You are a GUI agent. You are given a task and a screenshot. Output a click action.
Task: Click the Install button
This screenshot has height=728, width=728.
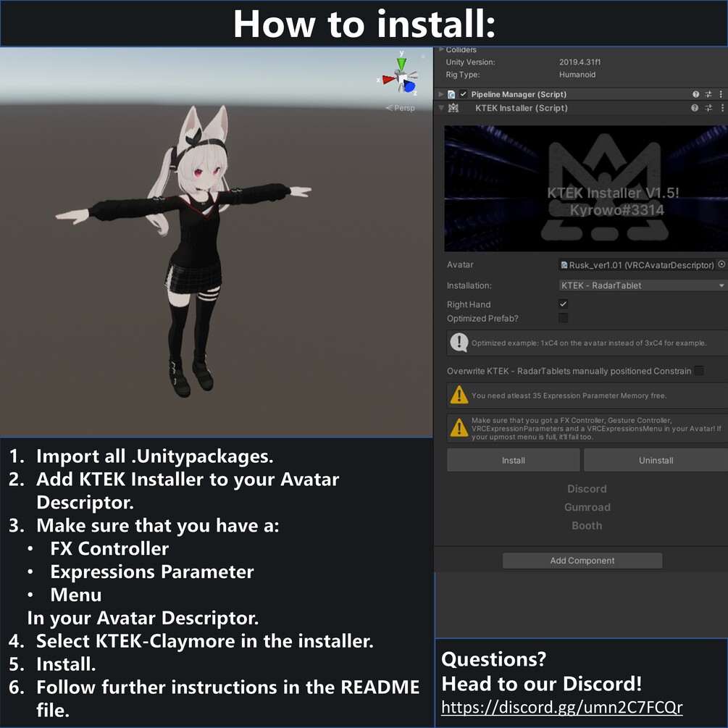tap(513, 460)
